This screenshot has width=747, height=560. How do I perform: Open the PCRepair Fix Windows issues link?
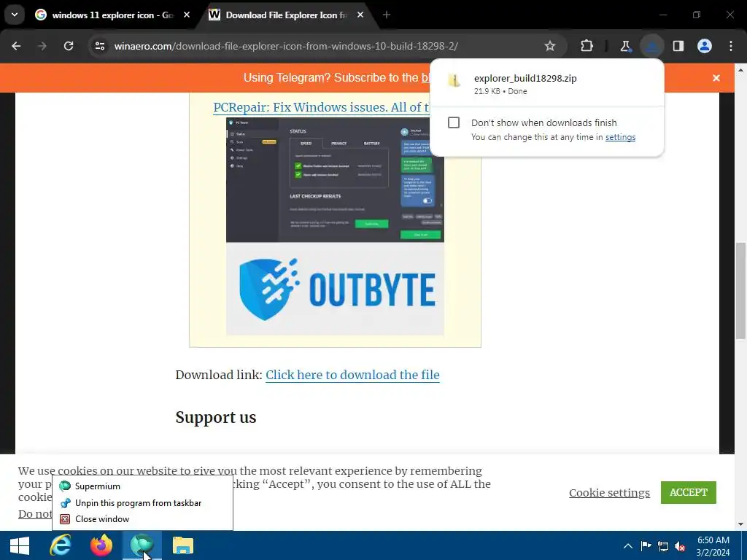tap(321, 107)
